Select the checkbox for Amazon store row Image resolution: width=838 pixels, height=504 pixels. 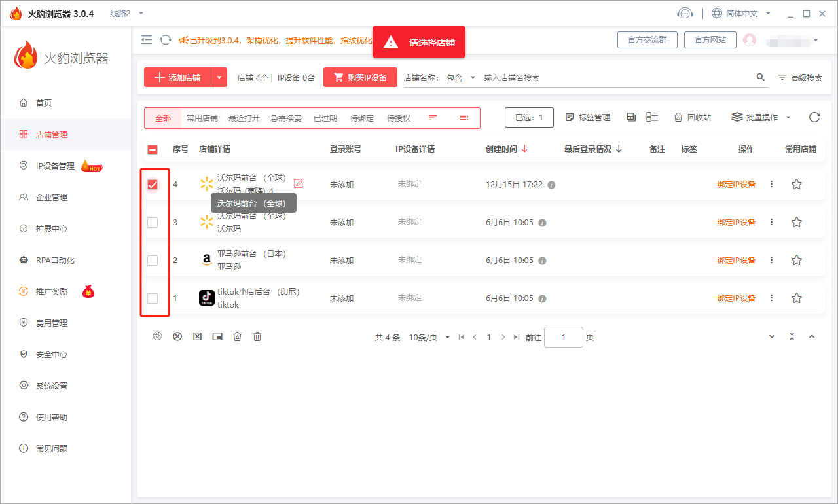coord(153,261)
